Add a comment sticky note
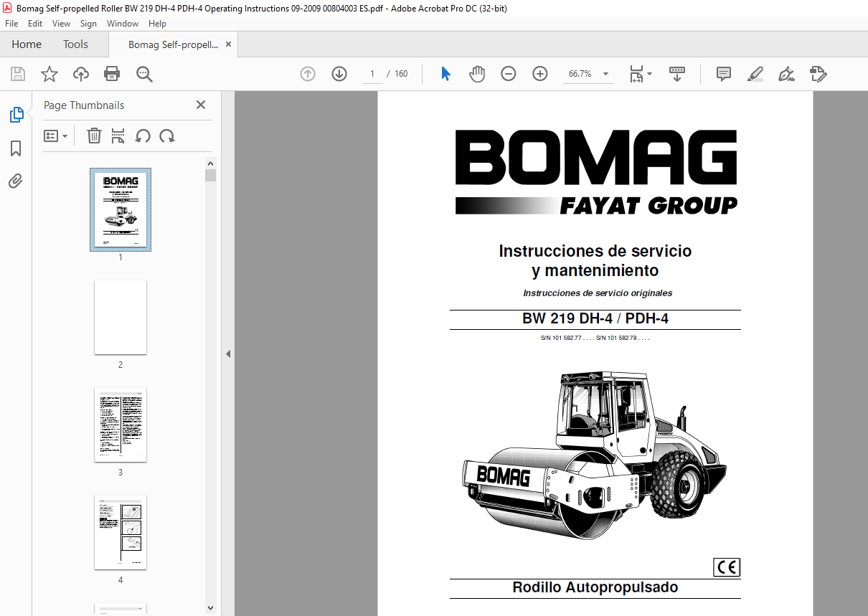This screenshot has height=616, width=868. pos(724,74)
